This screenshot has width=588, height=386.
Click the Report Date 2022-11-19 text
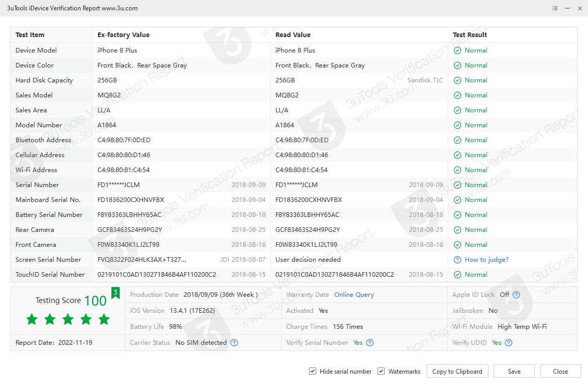(54, 343)
